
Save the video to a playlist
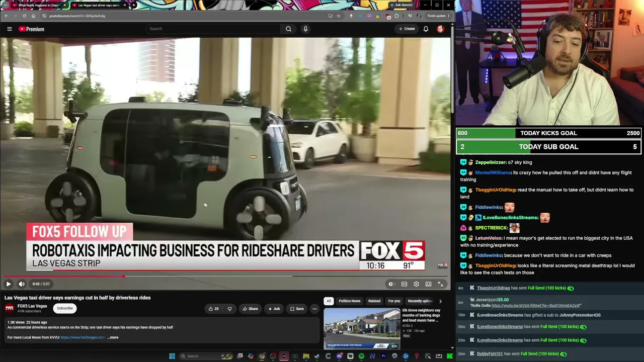(x=297, y=309)
